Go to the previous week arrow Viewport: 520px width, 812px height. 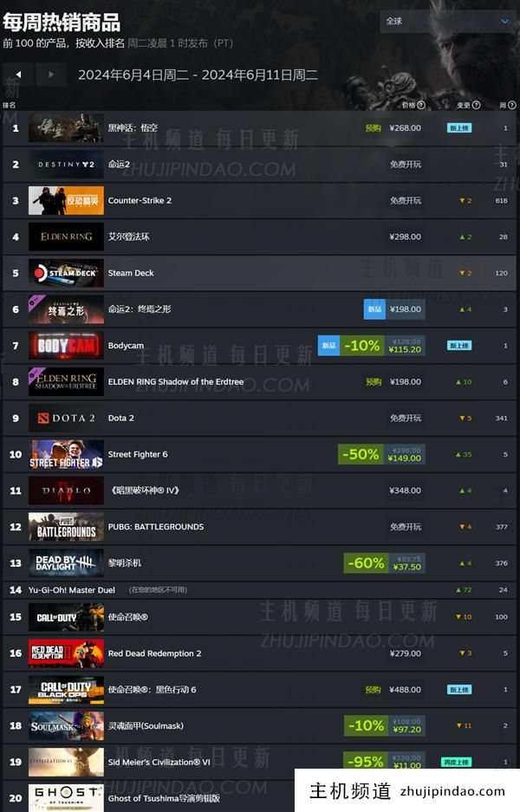coord(18,75)
